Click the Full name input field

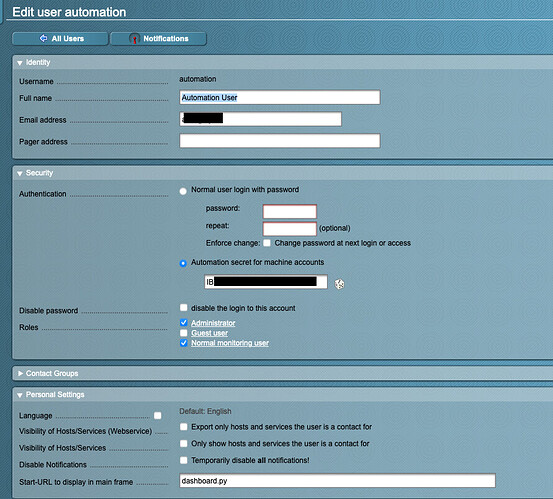[x=280, y=97]
